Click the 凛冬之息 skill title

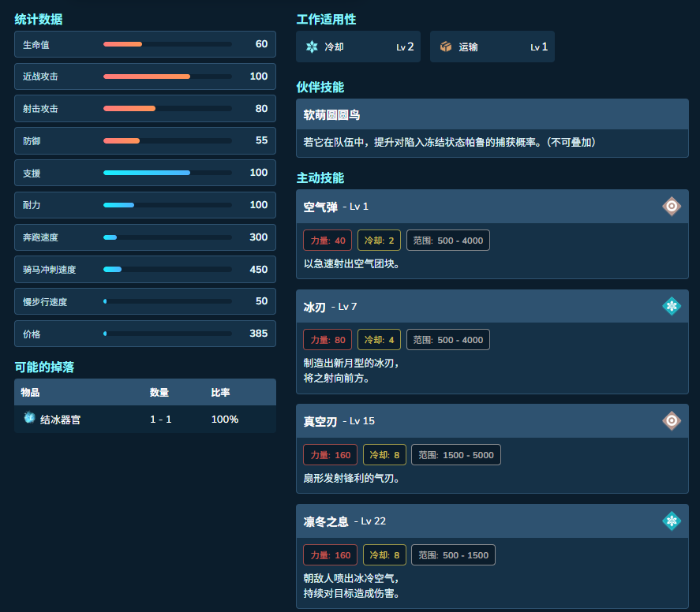coord(326,521)
